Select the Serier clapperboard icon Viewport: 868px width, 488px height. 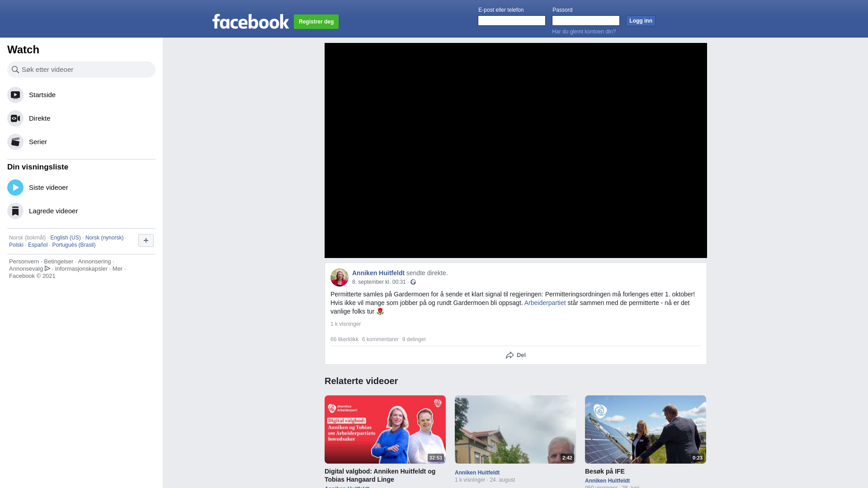coord(15,142)
